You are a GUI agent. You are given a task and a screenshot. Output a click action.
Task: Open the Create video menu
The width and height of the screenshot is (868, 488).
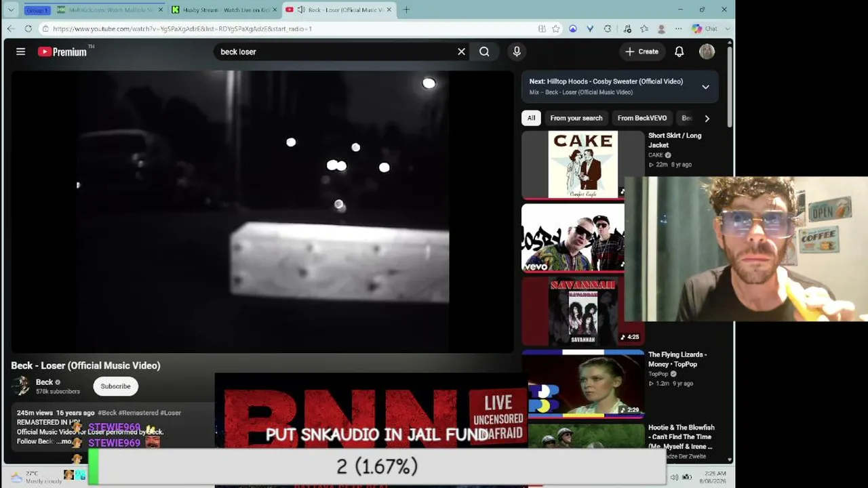(642, 52)
